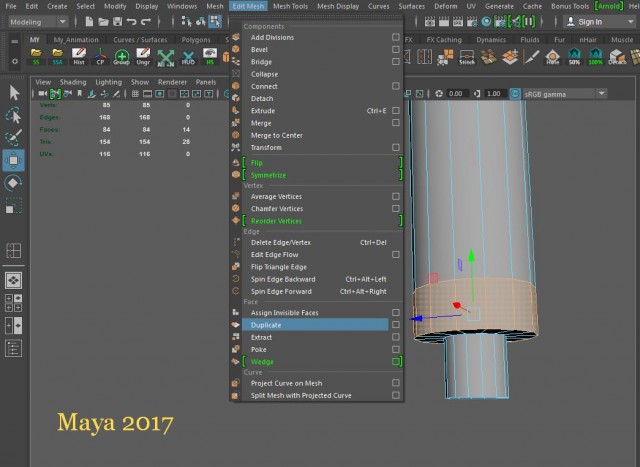Click the Open scene folder icon

[103, 21]
